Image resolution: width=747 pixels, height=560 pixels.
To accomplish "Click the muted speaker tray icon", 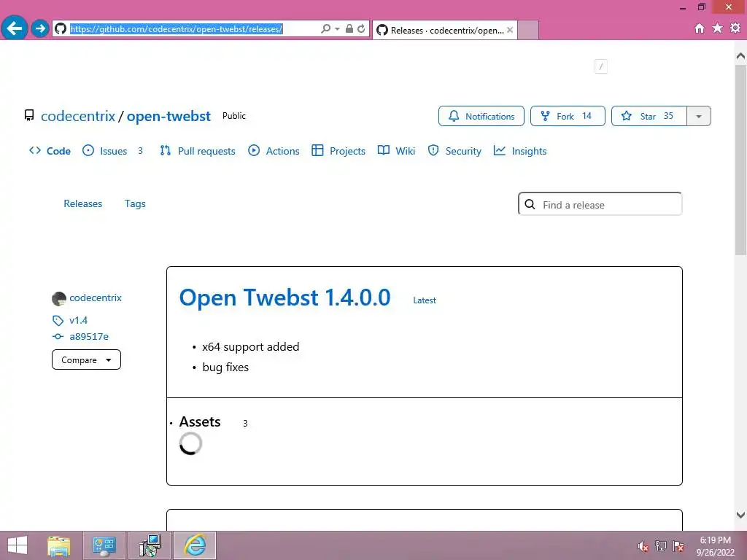I will [x=643, y=546].
